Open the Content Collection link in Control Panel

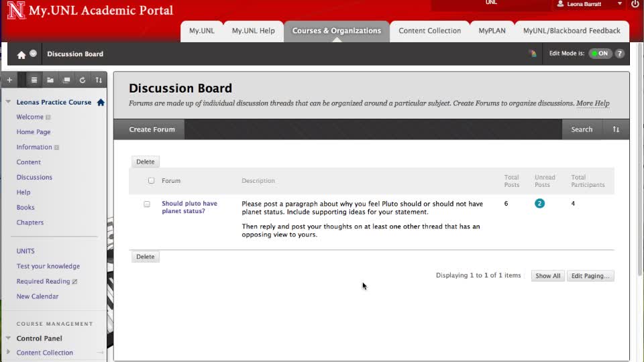coord(45,353)
